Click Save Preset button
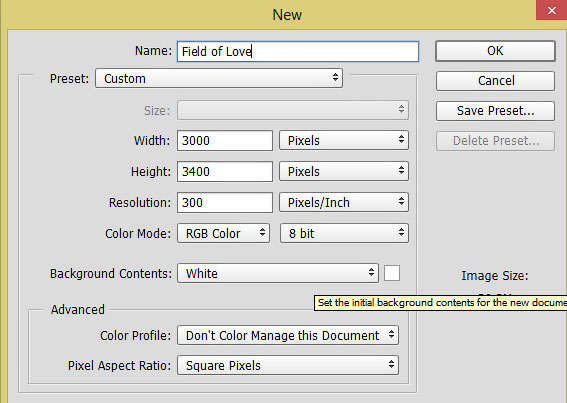567x403 pixels. [495, 111]
